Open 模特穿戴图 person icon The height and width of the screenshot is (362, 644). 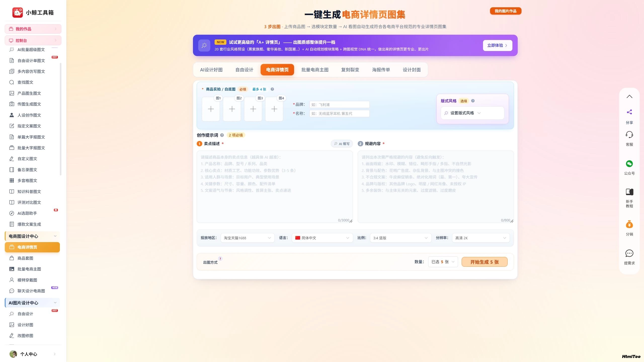pyautogui.click(x=12, y=280)
